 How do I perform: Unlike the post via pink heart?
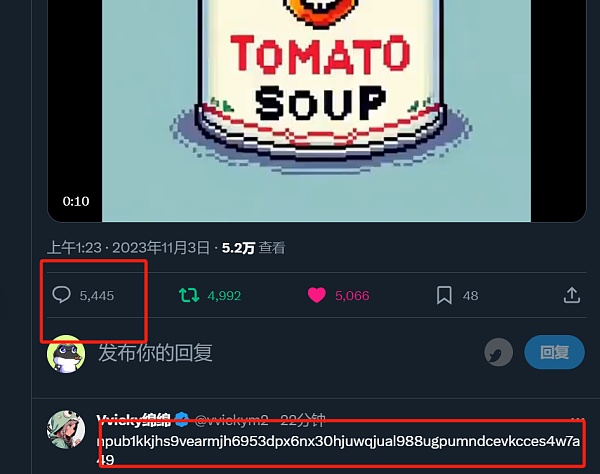click(316, 295)
